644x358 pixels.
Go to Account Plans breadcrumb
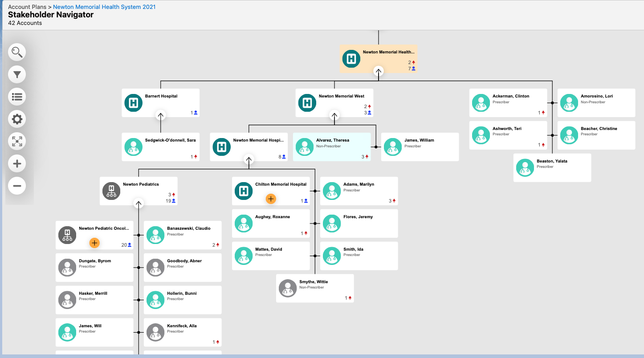[x=27, y=7]
